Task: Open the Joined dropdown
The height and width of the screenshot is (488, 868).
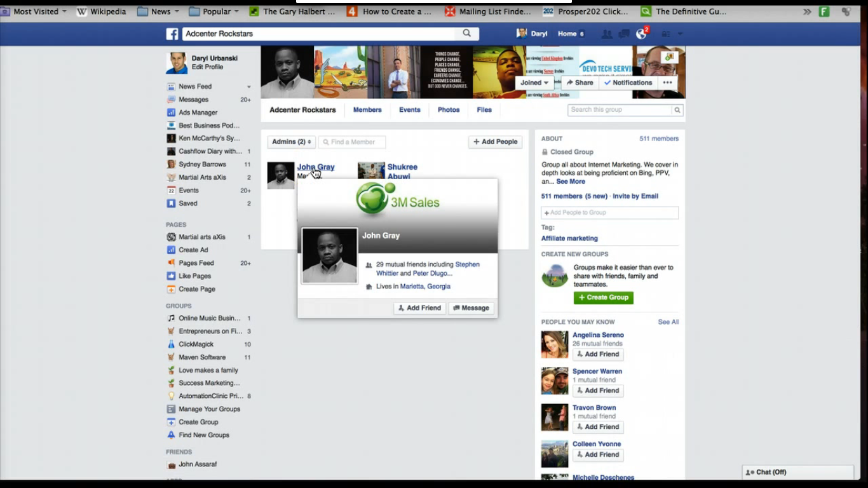Action: [x=534, y=83]
